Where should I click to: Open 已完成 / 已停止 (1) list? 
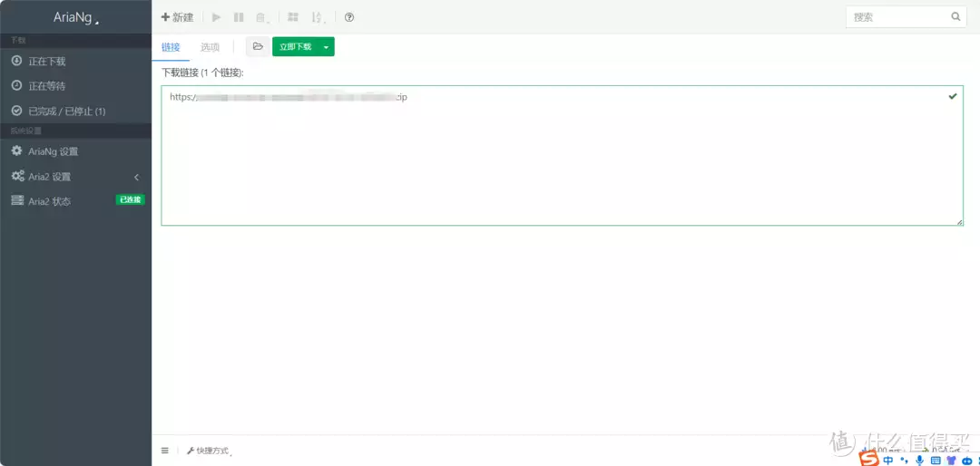75,112
